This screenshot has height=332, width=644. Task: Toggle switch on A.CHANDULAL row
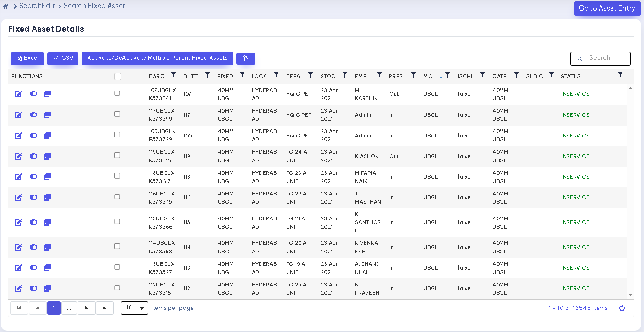click(33, 268)
